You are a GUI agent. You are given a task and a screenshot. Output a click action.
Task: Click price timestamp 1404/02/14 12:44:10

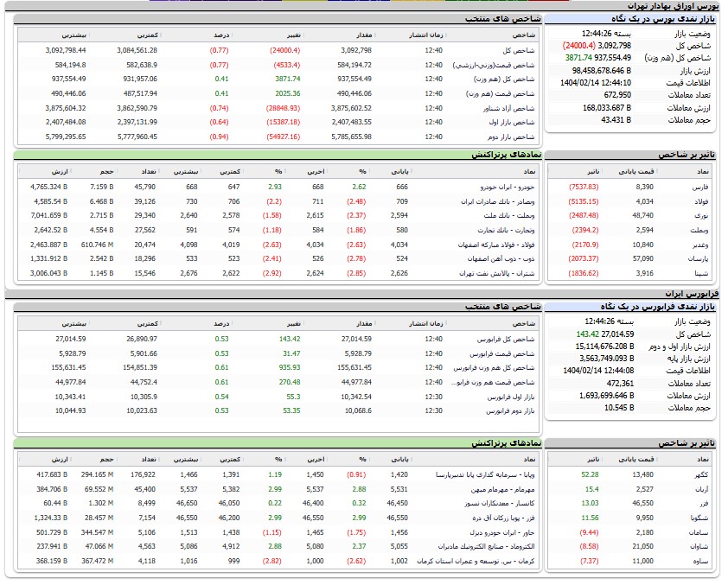click(596, 83)
